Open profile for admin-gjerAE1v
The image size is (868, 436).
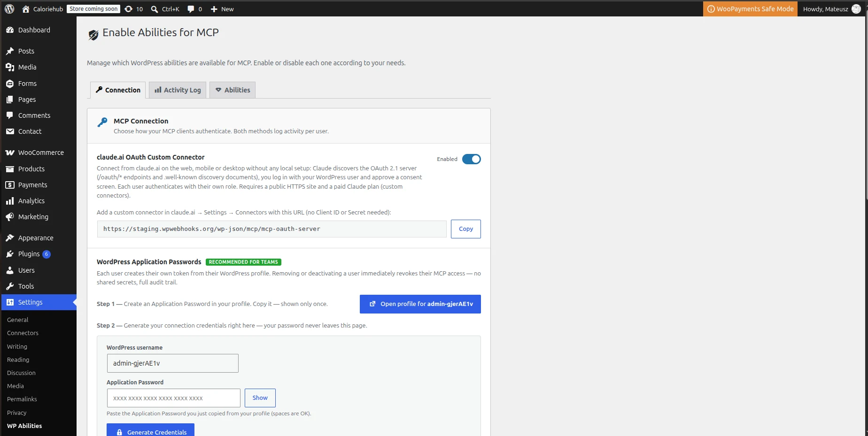(420, 304)
